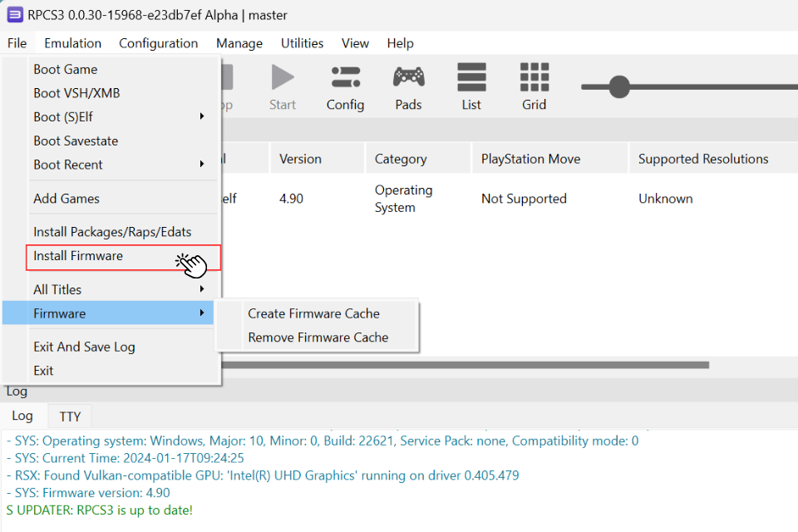Select Boot VSH/XMB entry
The height and width of the screenshot is (532, 798).
point(124,93)
